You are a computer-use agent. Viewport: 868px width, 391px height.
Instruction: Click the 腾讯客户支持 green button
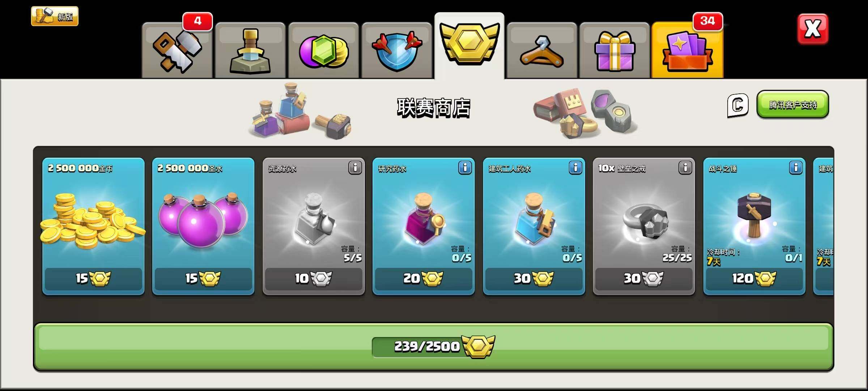pos(793,105)
